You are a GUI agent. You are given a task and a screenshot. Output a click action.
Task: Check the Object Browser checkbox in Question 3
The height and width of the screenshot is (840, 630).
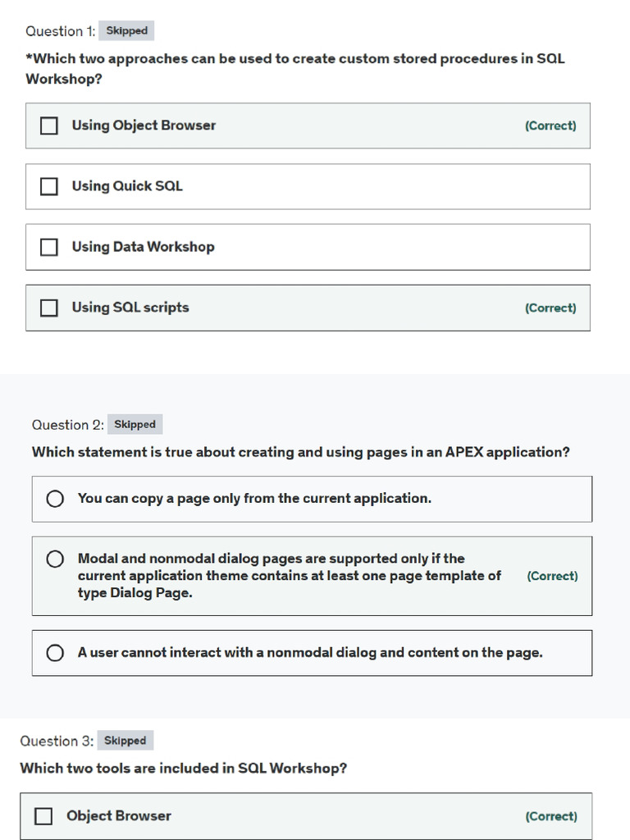point(43,816)
